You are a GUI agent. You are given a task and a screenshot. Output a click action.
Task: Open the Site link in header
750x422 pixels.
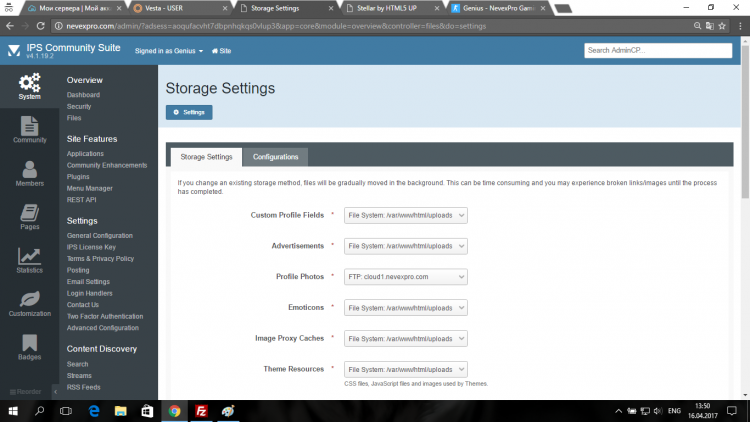coord(221,50)
